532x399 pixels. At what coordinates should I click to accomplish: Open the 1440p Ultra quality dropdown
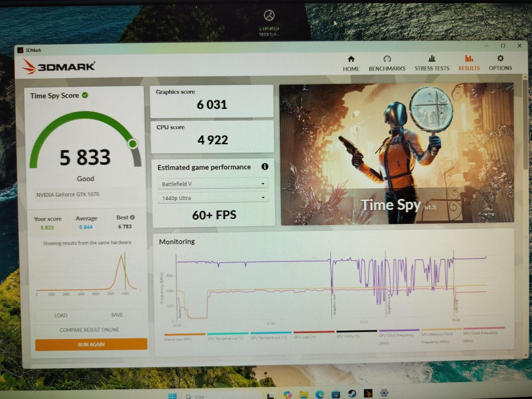(x=213, y=198)
